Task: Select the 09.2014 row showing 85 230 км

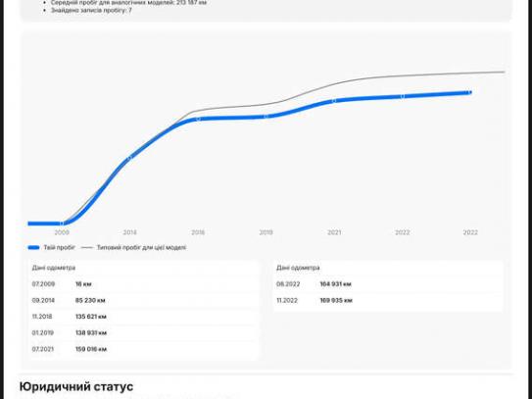Action: tap(142, 301)
